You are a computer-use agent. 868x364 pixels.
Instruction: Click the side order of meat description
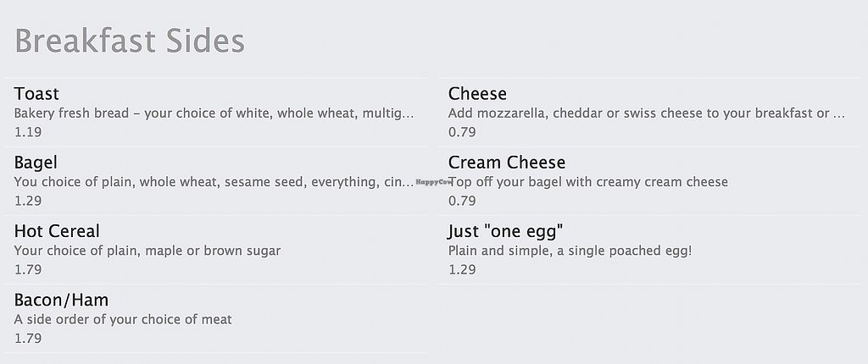(x=123, y=319)
